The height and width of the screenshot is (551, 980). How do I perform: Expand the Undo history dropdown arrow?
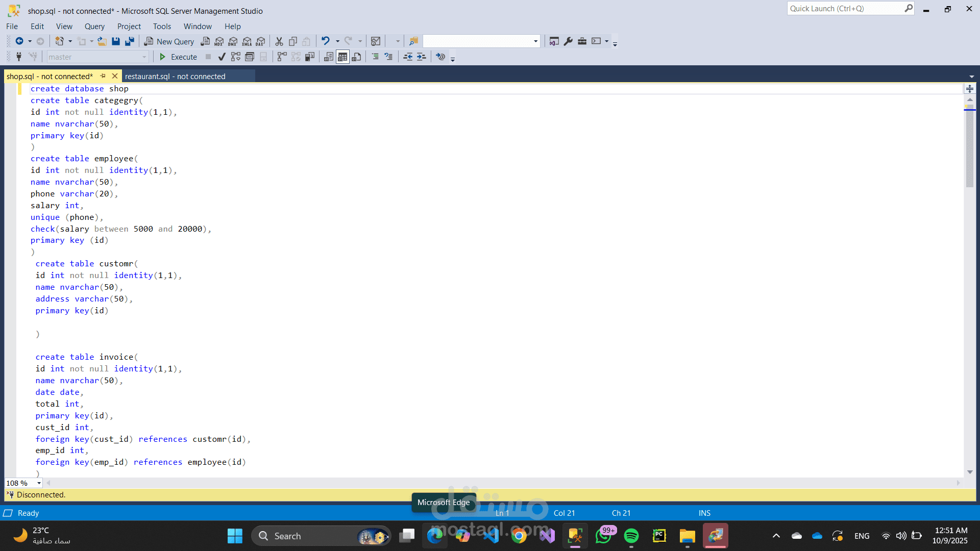click(x=337, y=41)
